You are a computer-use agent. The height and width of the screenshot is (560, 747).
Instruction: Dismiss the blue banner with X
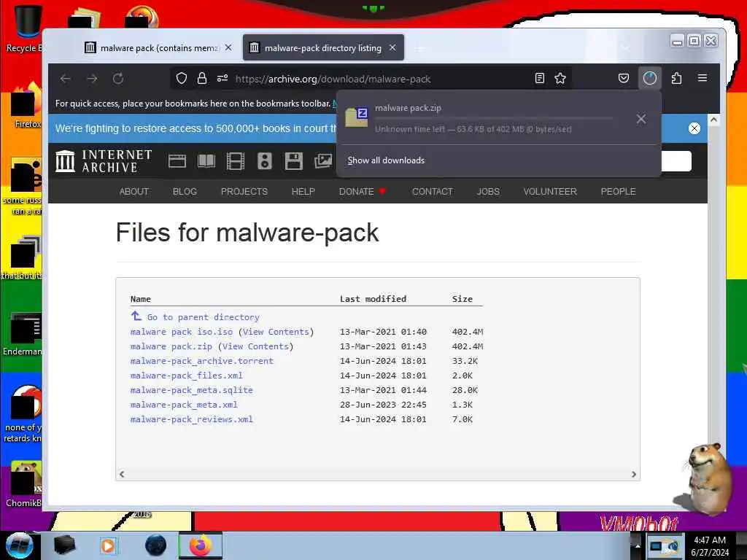click(x=694, y=128)
